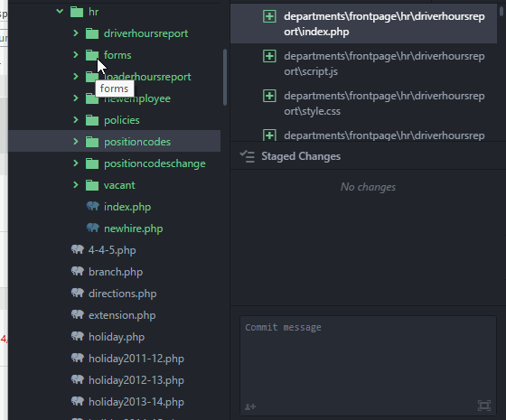Select the forms folder name in tree
This screenshot has width=506, height=420.
point(117,55)
